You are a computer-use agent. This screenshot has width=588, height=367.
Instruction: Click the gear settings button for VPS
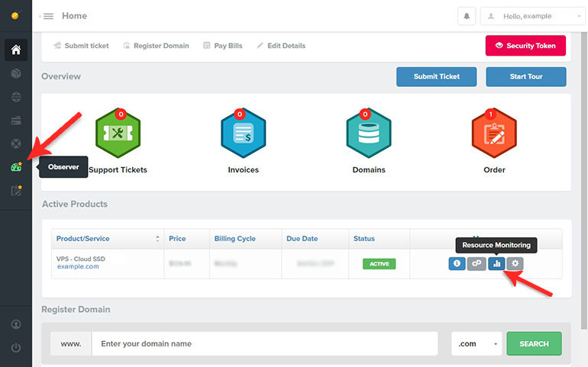point(515,263)
